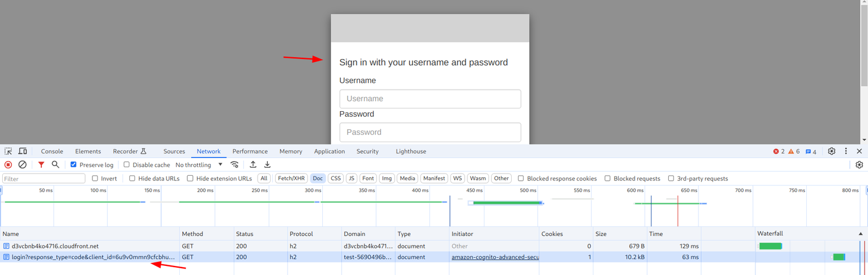The width and height of the screenshot is (868, 275).
Task: Open the Performance tab
Action: coord(250,151)
